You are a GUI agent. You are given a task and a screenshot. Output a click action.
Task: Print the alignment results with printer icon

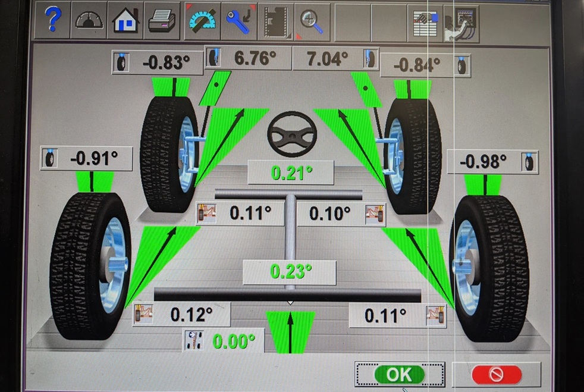pyautogui.click(x=161, y=21)
